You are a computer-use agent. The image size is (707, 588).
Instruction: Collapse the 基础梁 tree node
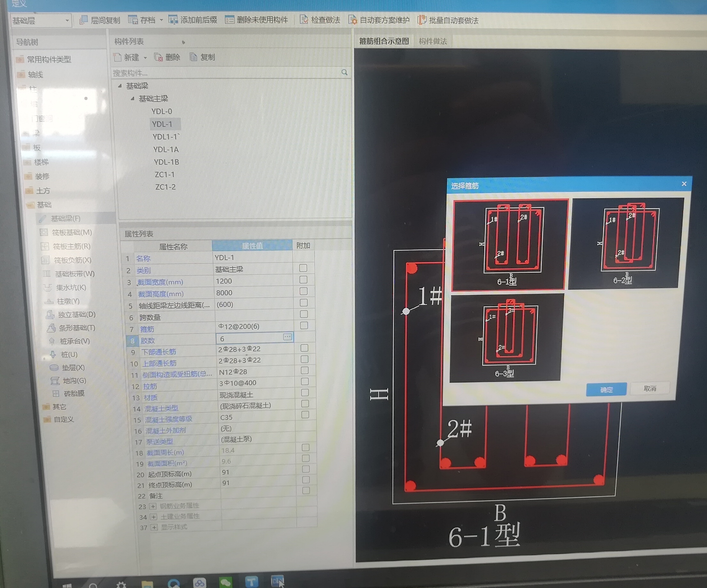click(x=120, y=86)
